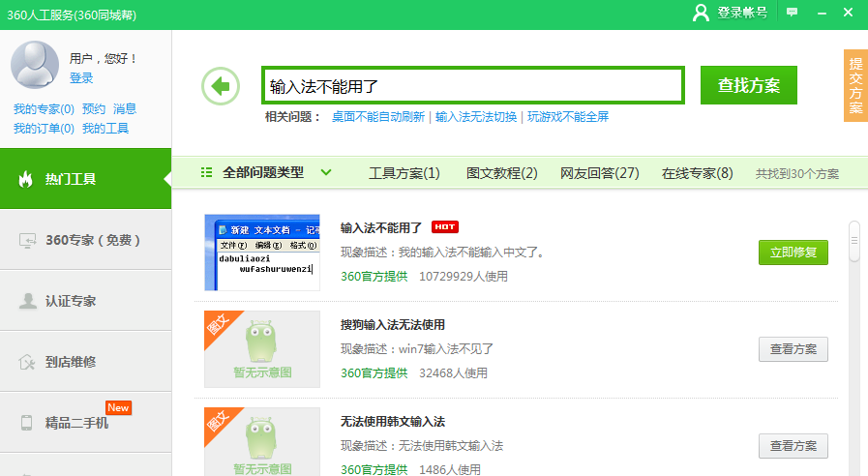Image resolution: width=868 pixels, height=476 pixels.
Task: Click the 查找方案 search button
Action: point(748,85)
